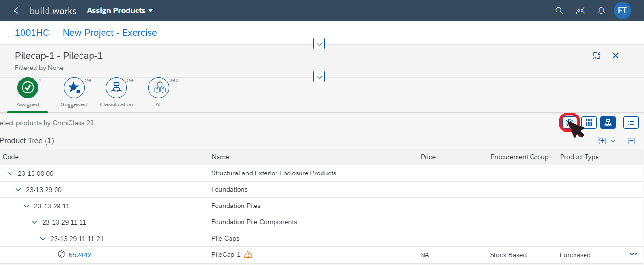Click the collapse all tree icon
This screenshot has height=265, width=644.
pos(631,141)
